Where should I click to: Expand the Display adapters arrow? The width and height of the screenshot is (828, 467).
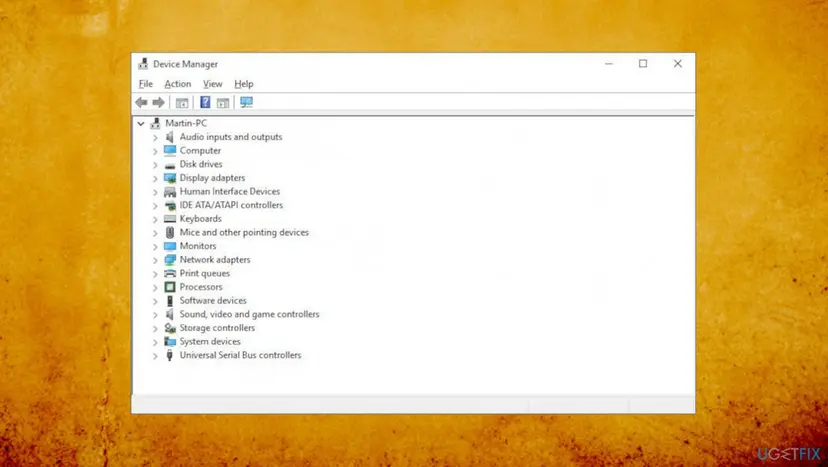tap(155, 179)
